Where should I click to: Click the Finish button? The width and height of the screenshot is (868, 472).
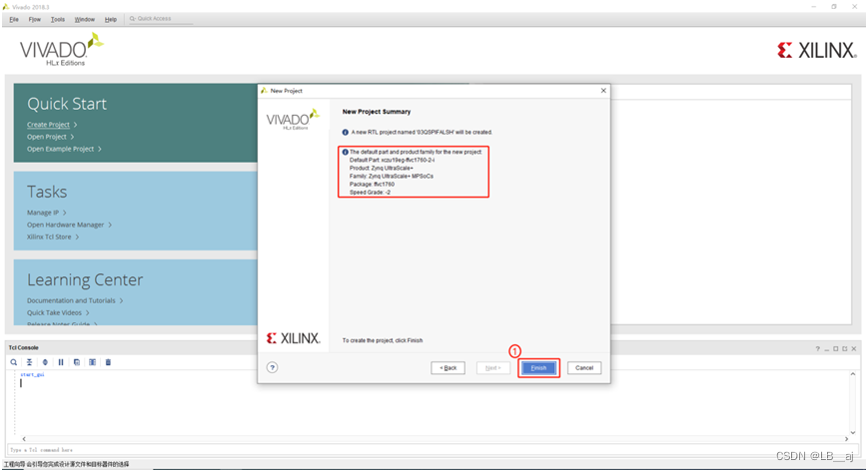point(538,368)
